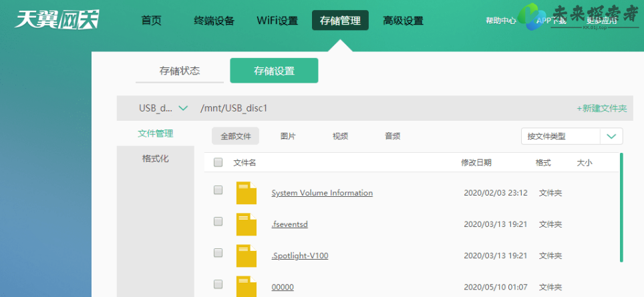The image size is (644, 297).
Task: Select 格式化 in the left sidebar
Action: tap(155, 159)
